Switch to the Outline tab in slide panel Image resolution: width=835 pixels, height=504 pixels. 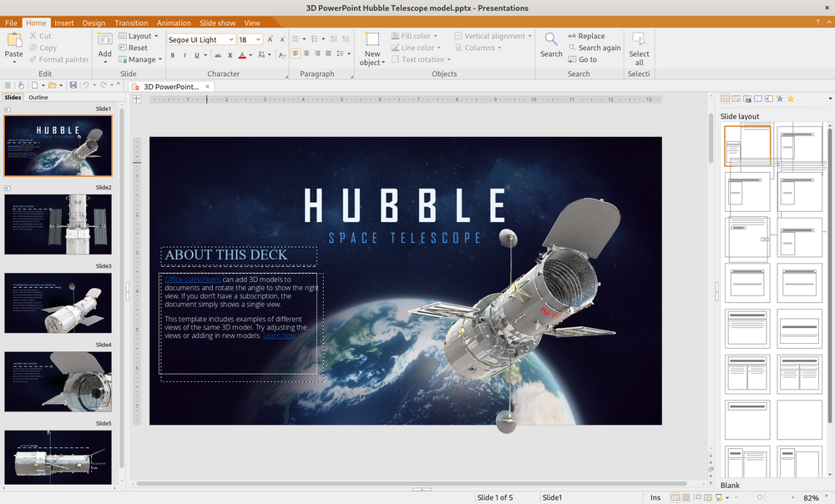click(38, 98)
